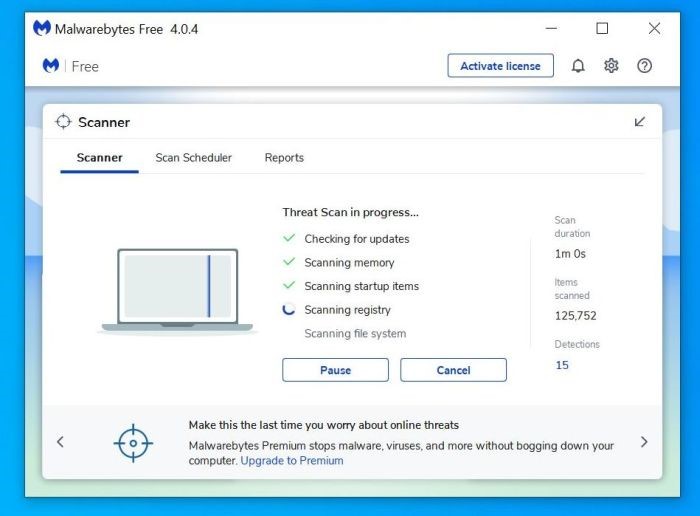Click the Malwarebytes title bar logo
Viewport: 700px width, 516px height.
pos(42,29)
